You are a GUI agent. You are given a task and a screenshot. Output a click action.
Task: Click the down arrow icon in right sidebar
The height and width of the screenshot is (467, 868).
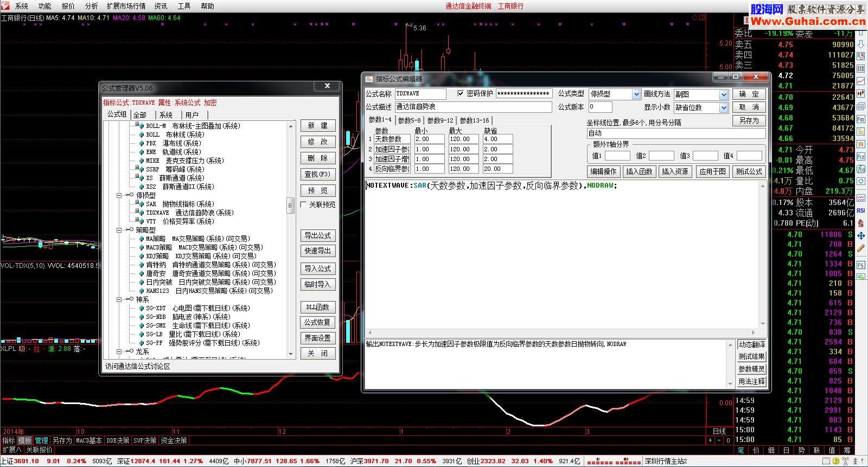click(x=861, y=44)
